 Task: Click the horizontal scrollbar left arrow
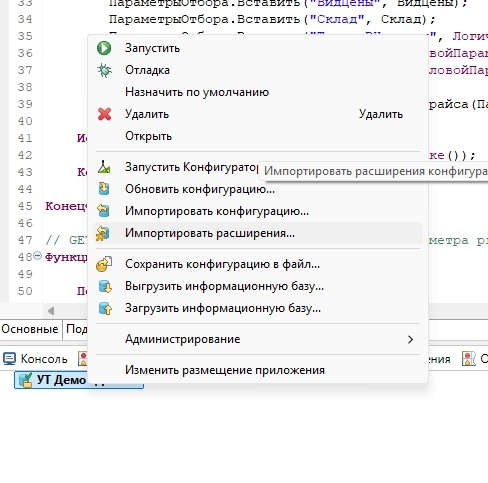(51, 311)
